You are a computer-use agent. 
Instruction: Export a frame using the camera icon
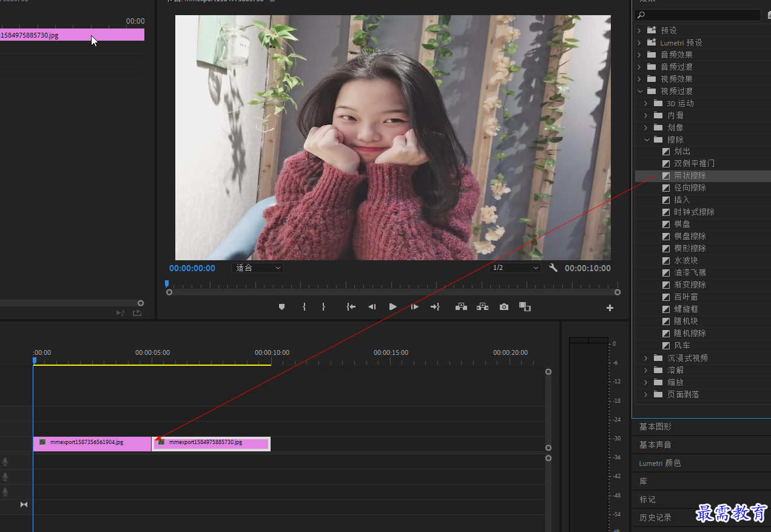(x=504, y=307)
